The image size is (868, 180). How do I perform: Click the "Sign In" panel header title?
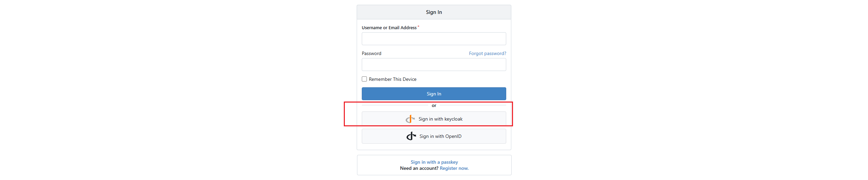(x=434, y=12)
